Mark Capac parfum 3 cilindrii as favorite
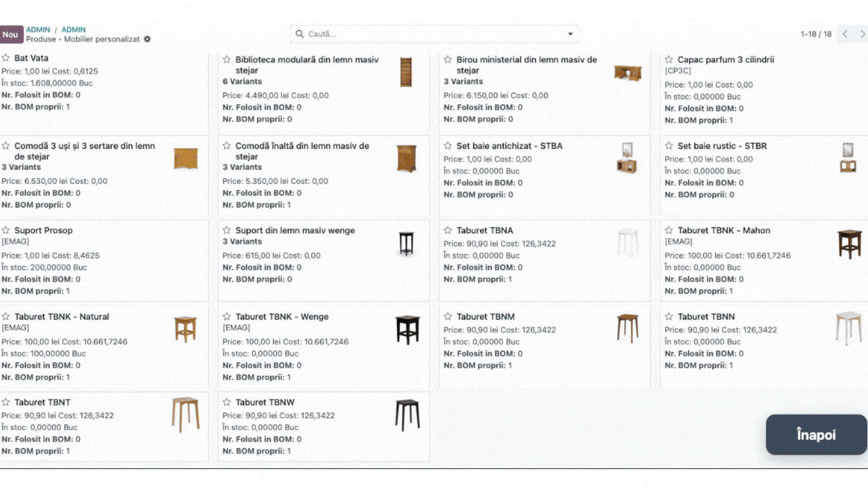This screenshot has height=488, width=868. (669, 59)
